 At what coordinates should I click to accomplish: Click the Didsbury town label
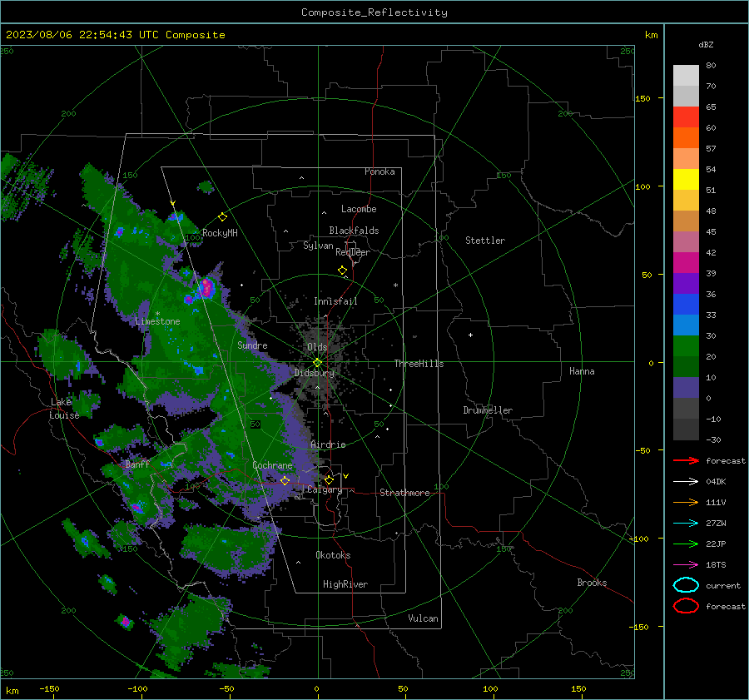point(314,373)
